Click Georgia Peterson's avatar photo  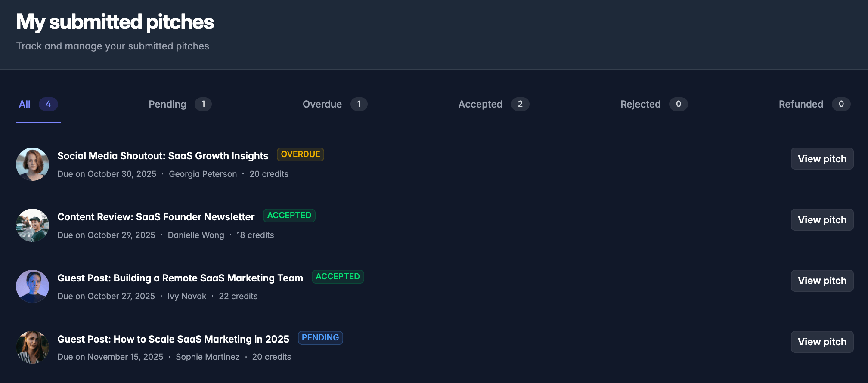tap(32, 164)
